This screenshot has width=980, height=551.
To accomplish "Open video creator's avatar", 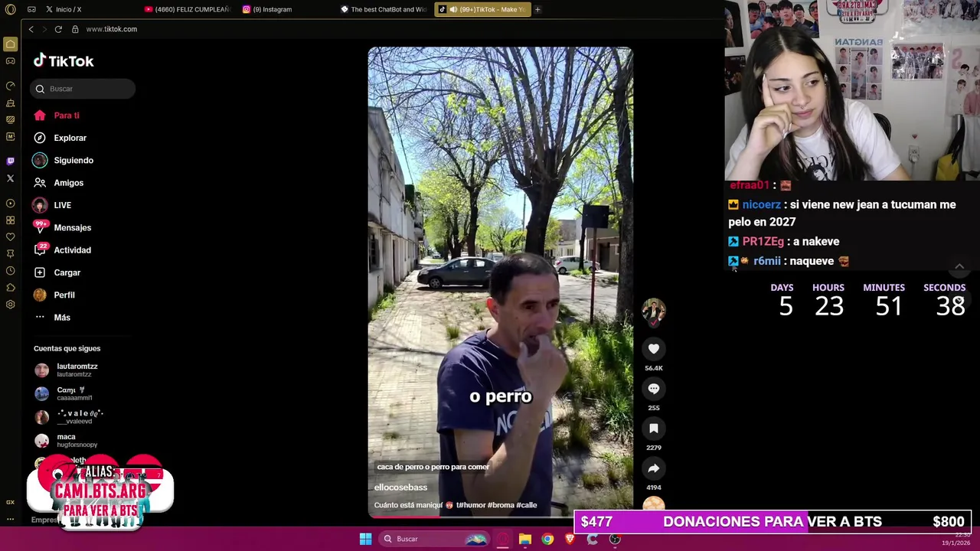I will tap(654, 310).
